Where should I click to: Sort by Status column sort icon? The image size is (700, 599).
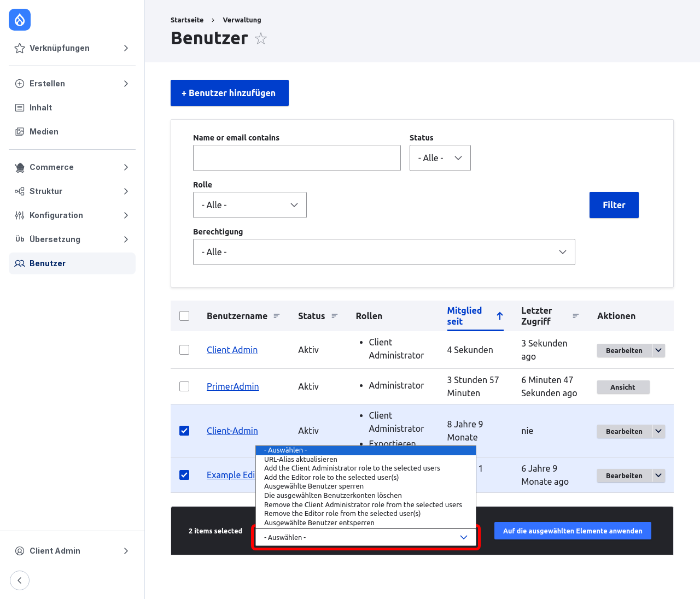click(335, 316)
